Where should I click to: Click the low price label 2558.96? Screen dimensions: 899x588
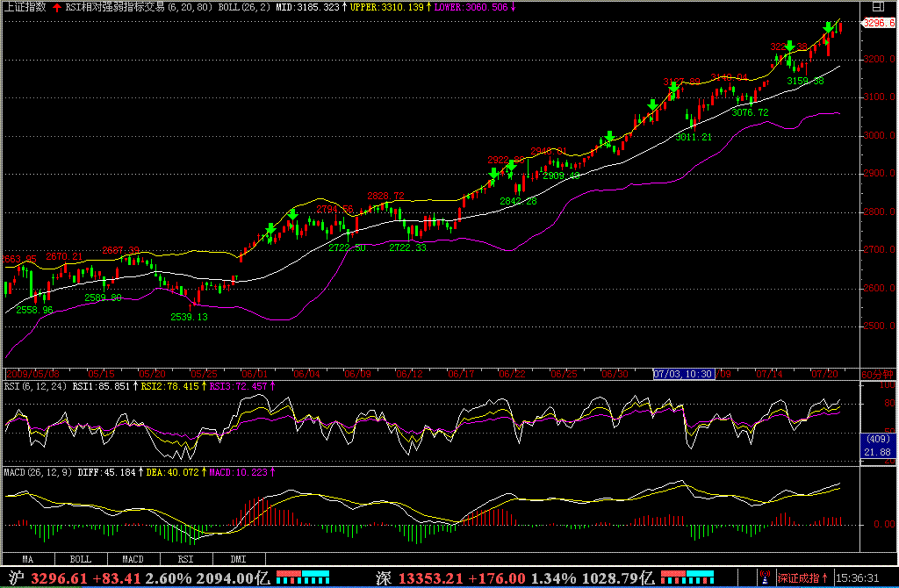34,310
